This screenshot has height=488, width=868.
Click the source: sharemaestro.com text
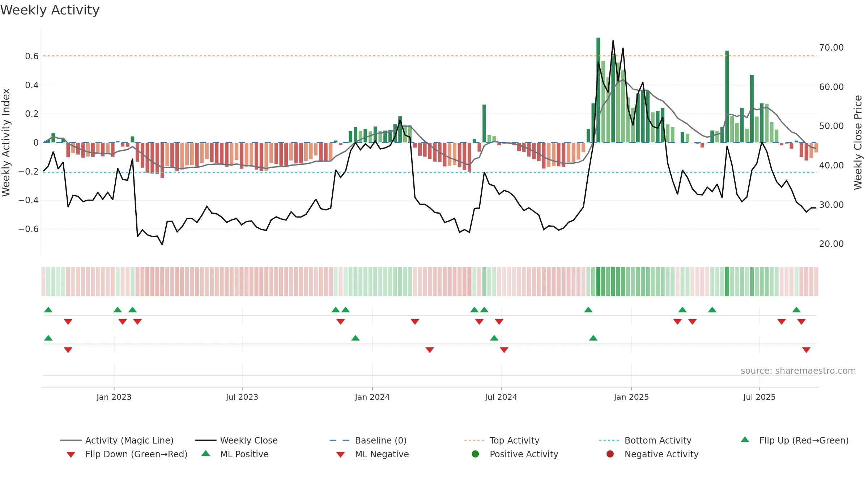coord(798,371)
